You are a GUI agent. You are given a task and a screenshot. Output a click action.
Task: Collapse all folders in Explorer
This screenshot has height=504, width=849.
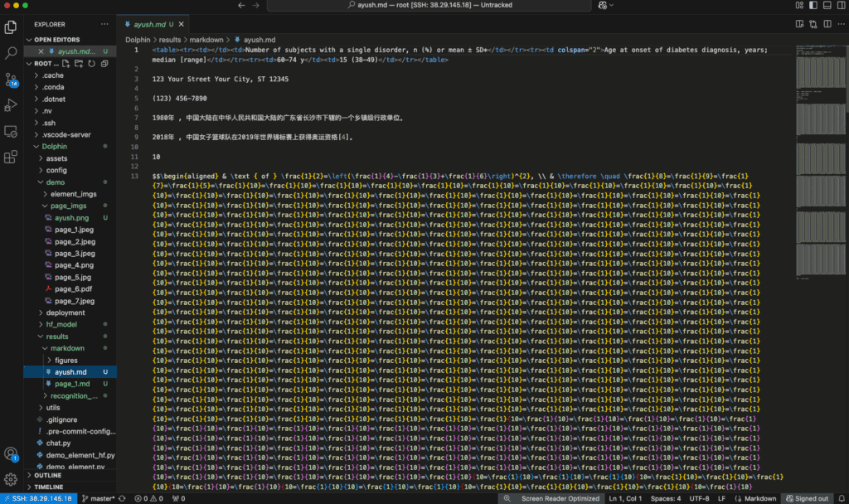[104, 63]
